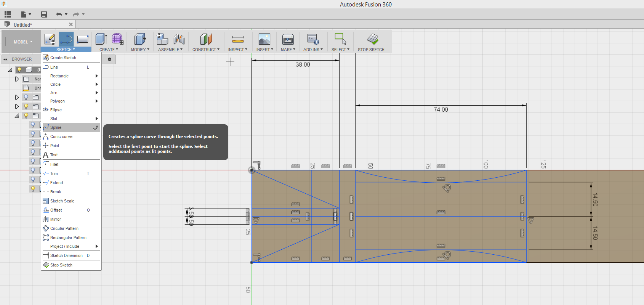Choose Sketch Dimension menu entry

[70, 255]
